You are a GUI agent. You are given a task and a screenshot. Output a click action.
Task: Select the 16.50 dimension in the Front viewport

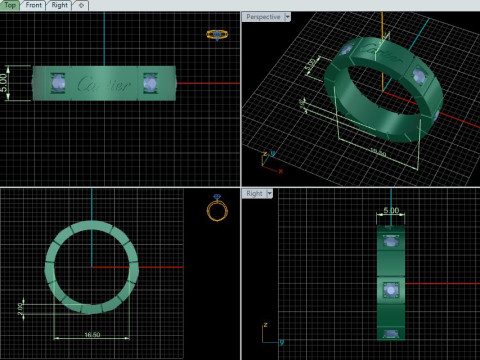[92, 335]
